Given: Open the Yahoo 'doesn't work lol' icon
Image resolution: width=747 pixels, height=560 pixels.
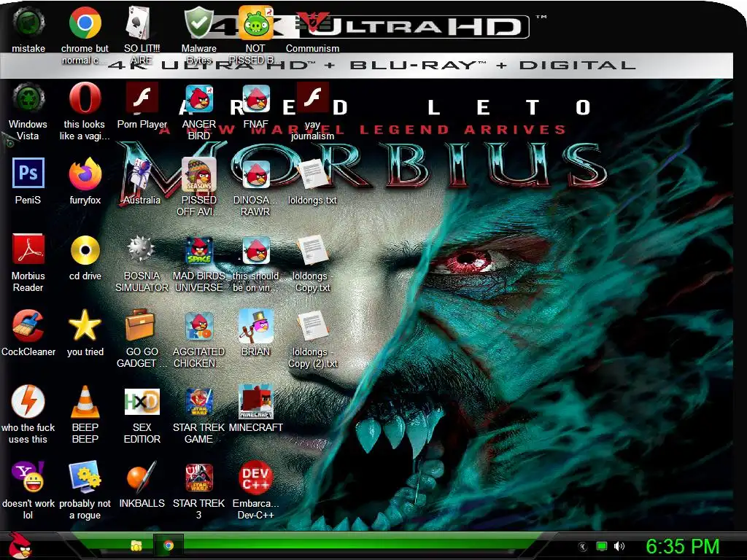Looking at the screenshot, I should tap(28, 477).
